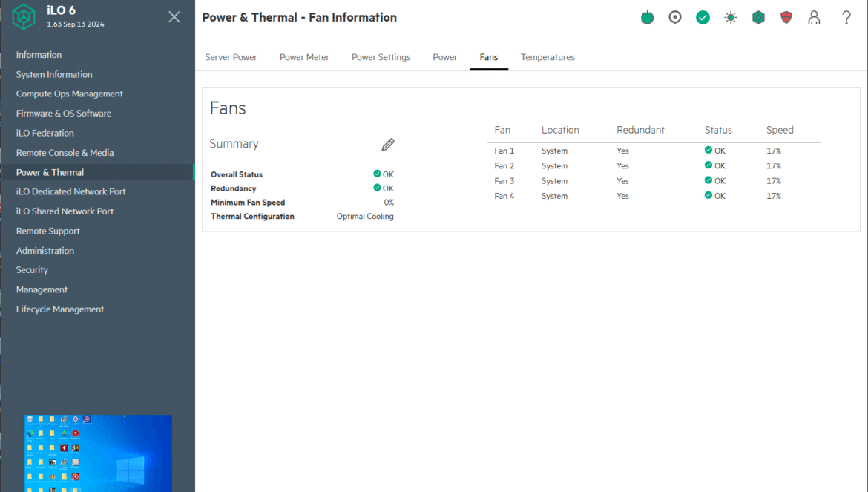This screenshot has height=492, width=868.
Task: Navigate to Compute Ops Management
Action: click(69, 94)
